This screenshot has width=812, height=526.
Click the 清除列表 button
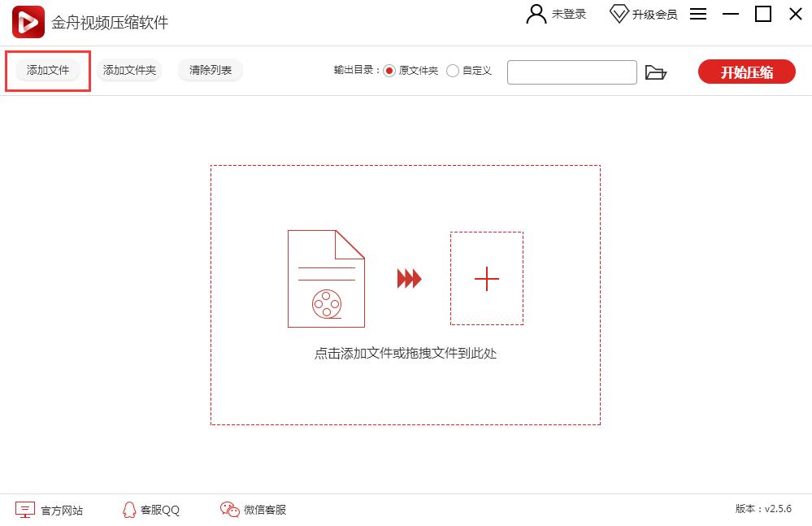tap(210, 70)
